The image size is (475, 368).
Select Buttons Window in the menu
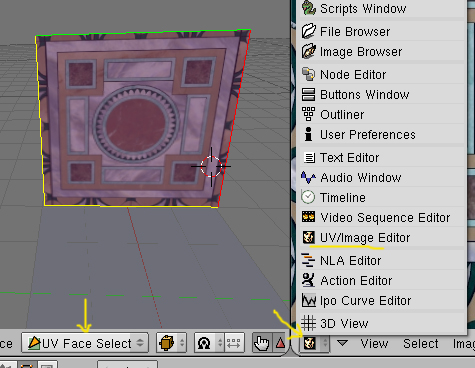pyautogui.click(x=382, y=94)
